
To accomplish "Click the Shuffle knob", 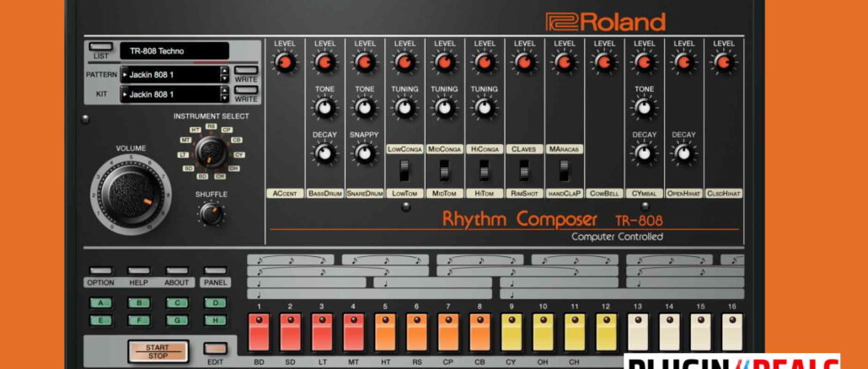I will pos(211,213).
